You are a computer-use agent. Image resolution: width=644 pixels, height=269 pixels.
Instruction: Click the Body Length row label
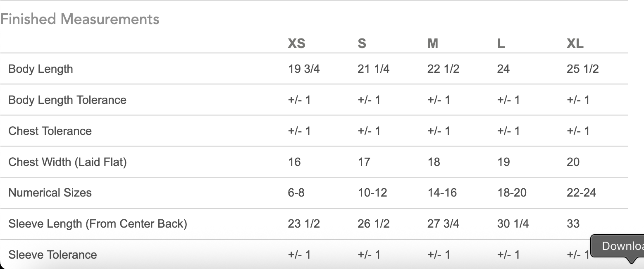(x=41, y=69)
